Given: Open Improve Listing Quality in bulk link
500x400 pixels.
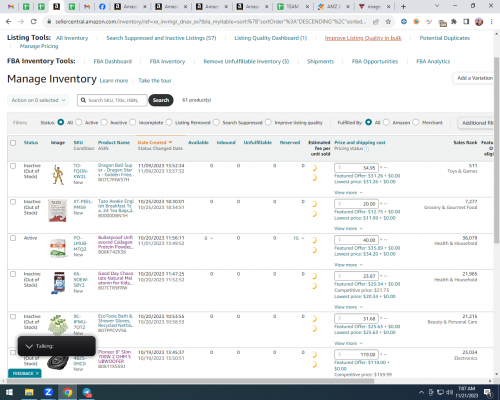Looking at the screenshot, I should click(x=363, y=38).
